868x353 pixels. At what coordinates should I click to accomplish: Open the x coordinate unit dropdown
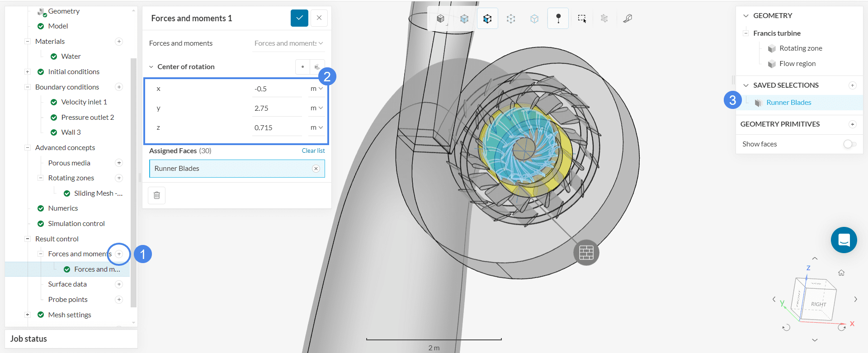[316, 89]
